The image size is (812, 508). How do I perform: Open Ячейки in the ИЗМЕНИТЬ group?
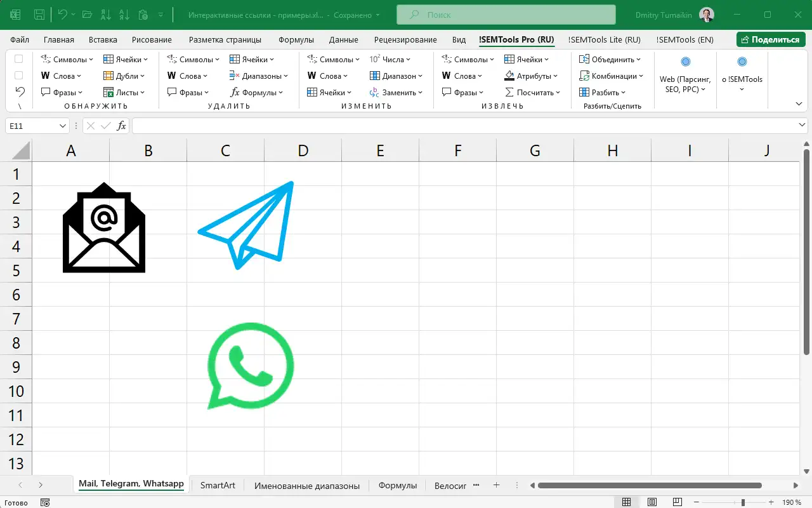(x=329, y=92)
